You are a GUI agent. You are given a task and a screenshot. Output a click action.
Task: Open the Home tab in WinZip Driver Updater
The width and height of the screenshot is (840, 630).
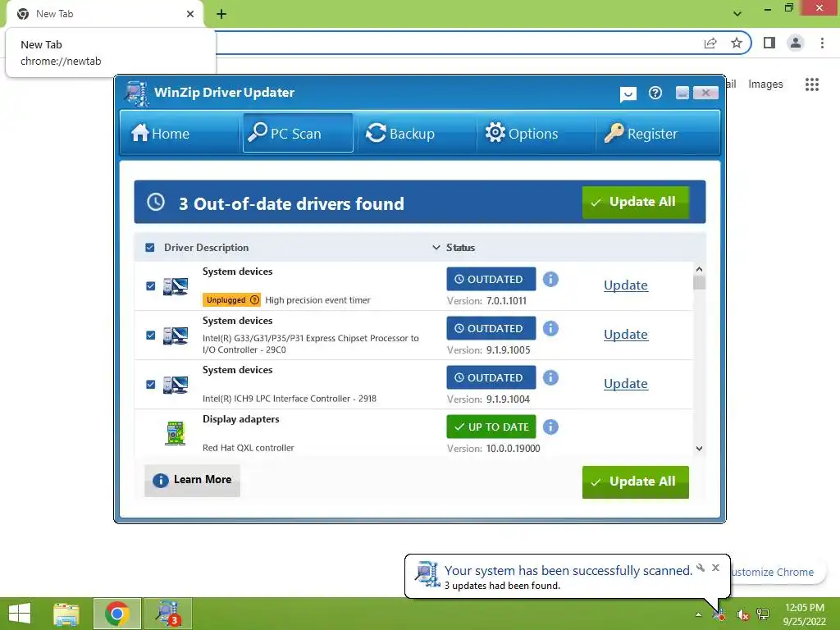tap(180, 133)
